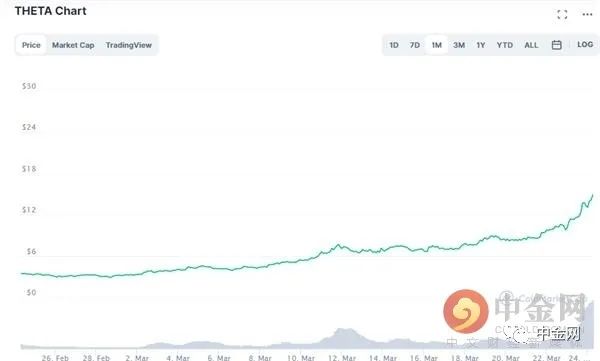Click the $30 price axis label
The height and width of the screenshot is (361, 600).
[29, 86]
